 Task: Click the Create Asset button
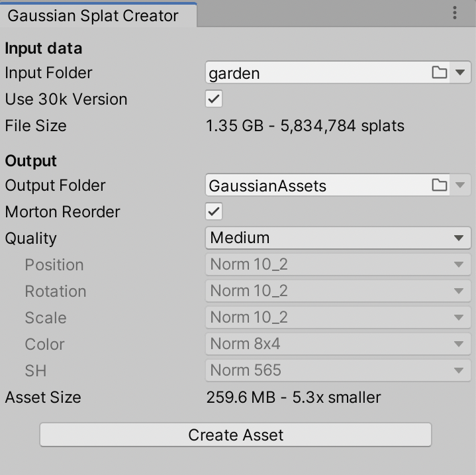click(x=236, y=435)
